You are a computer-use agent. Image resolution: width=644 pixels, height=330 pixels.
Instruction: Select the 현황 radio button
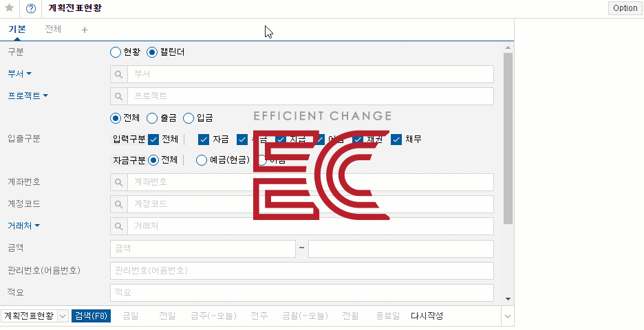click(116, 52)
